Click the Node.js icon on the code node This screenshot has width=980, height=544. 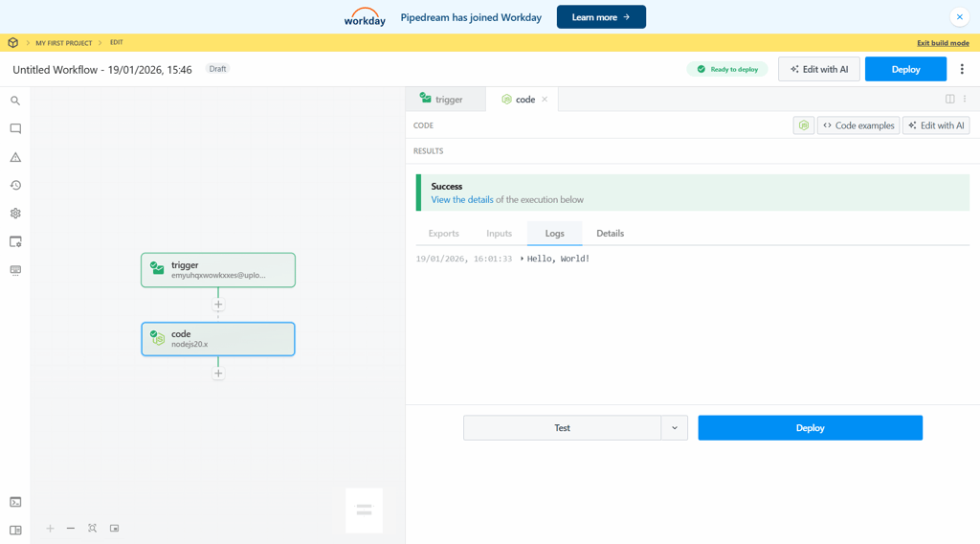pos(158,338)
